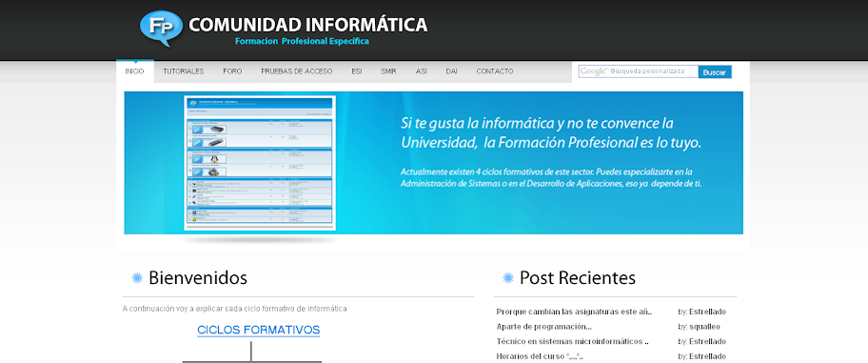Open the CONTACTO page

[495, 71]
